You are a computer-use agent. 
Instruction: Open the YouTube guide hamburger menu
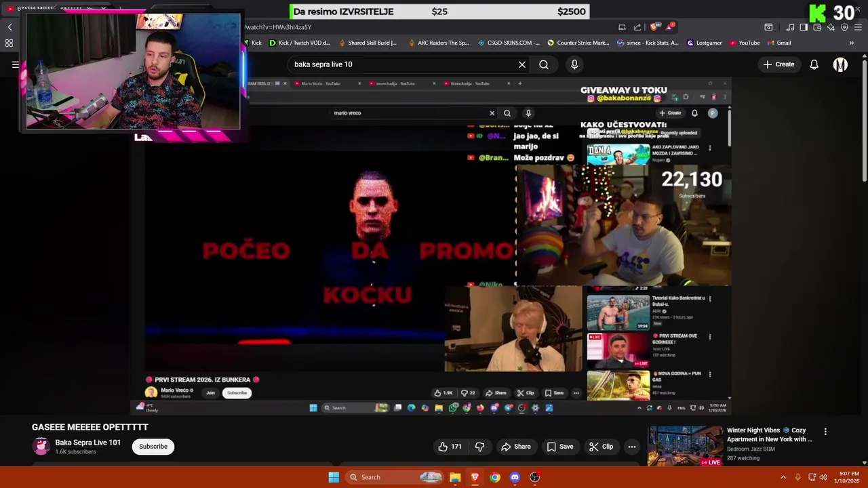point(15,64)
